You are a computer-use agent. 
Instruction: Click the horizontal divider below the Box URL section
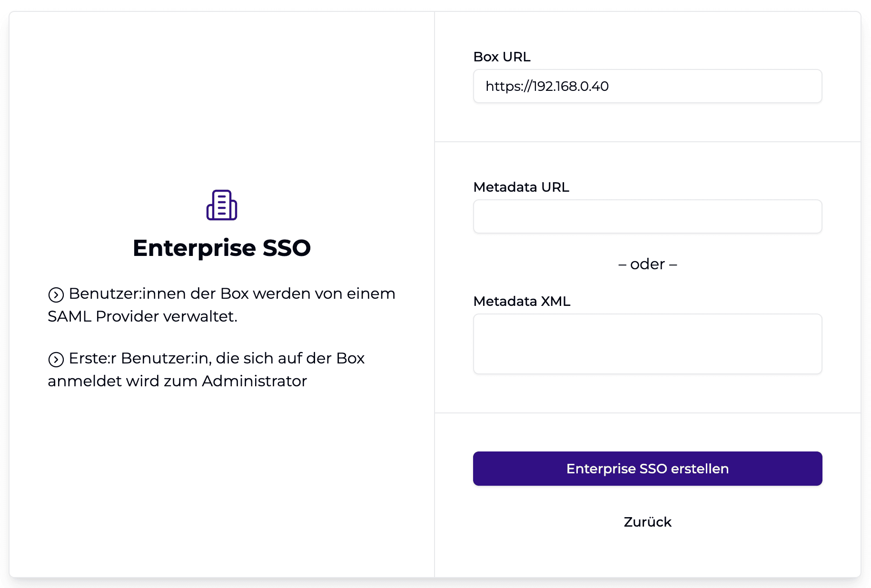[647, 142]
